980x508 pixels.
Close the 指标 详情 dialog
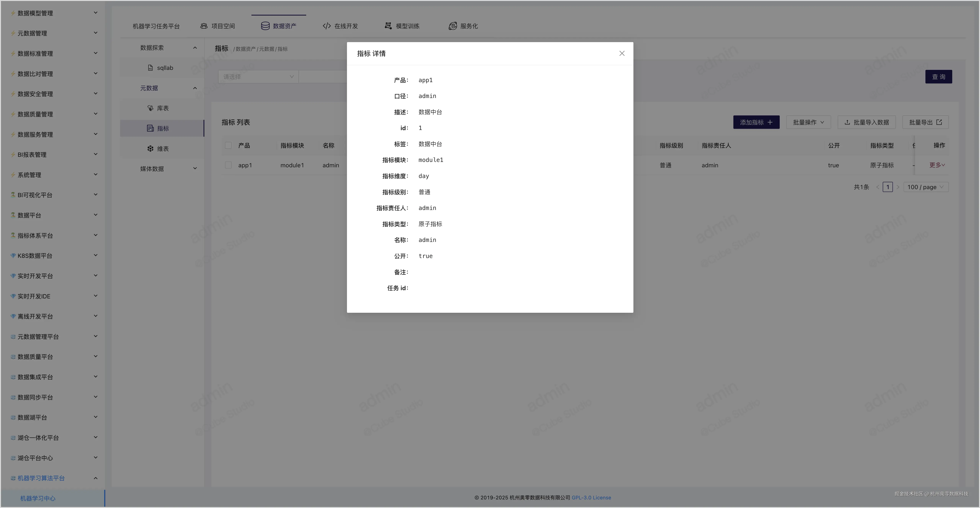pyautogui.click(x=622, y=54)
